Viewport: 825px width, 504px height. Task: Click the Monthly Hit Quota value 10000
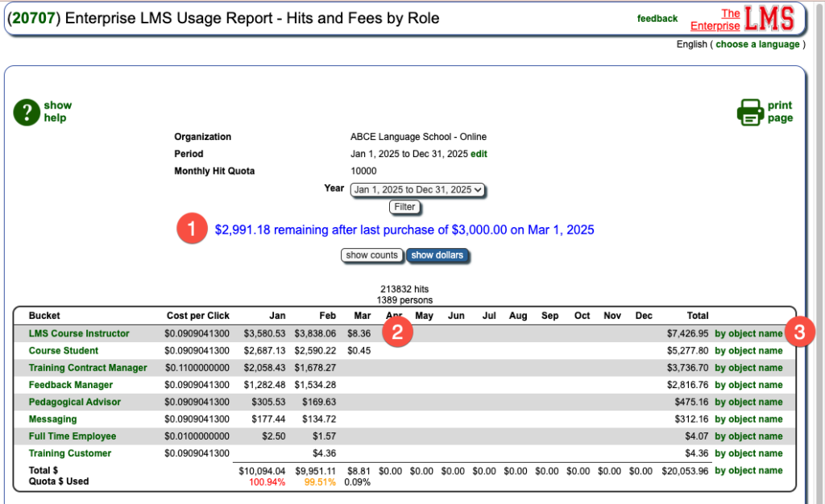[363, 171]
